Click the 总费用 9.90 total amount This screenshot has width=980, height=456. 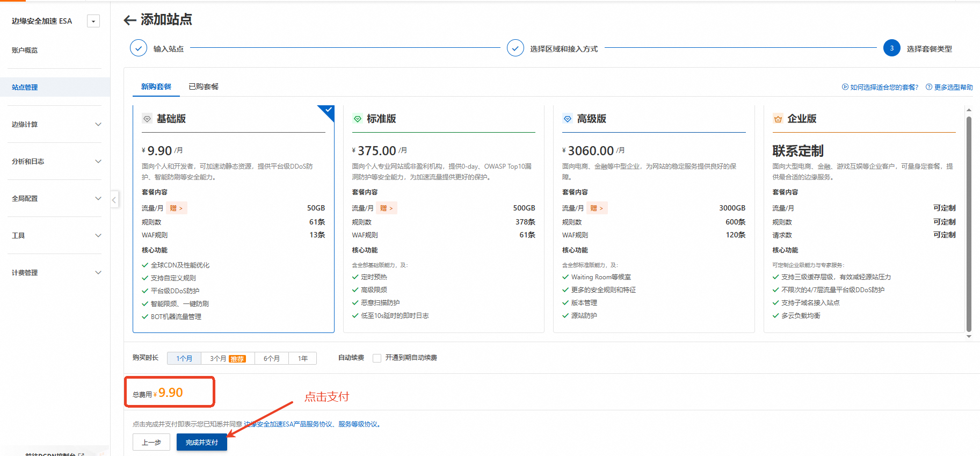tap(170, 393)
